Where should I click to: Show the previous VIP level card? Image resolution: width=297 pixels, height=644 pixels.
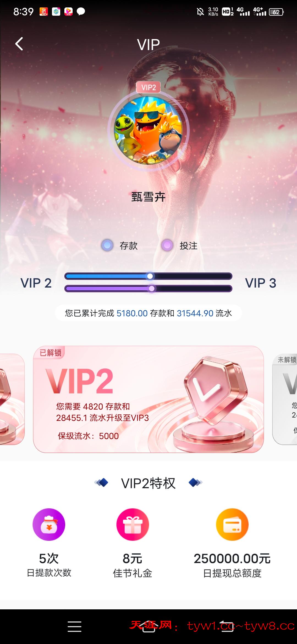(12, 399)
